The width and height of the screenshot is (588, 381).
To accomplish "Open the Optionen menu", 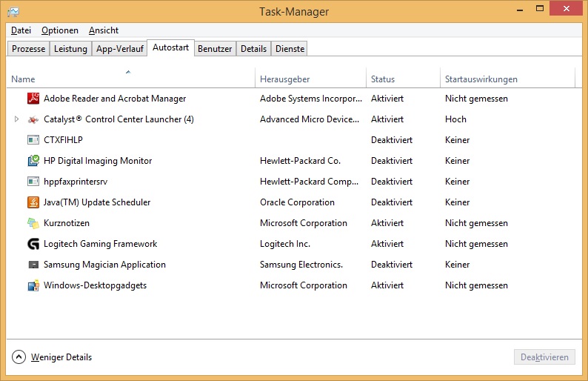I will tap(60, 30).
